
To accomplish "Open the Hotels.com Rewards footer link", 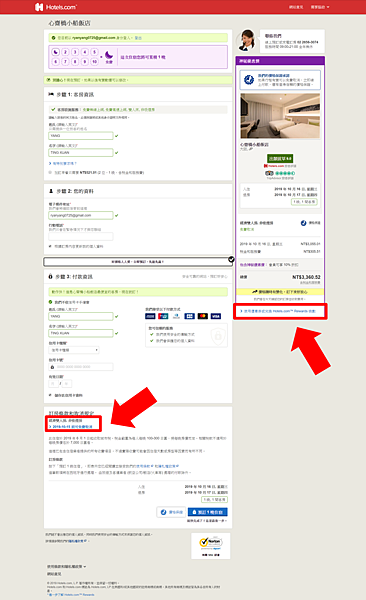I will pyautogui.click(x=71, y=595).
